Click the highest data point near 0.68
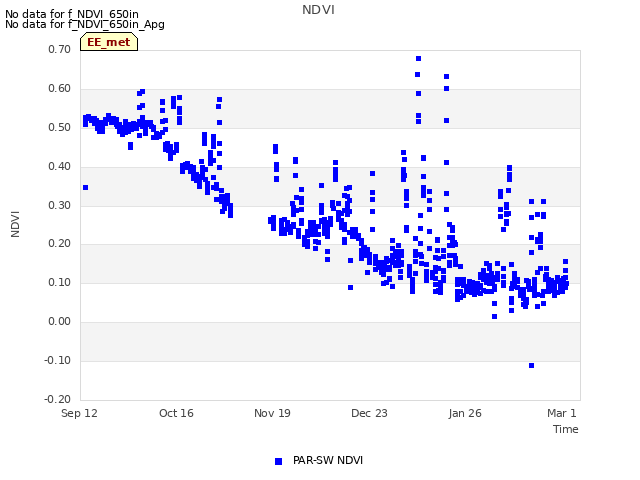Image resolution: width=640 pixels, height=480 pixels. click(x=418, y=58)
